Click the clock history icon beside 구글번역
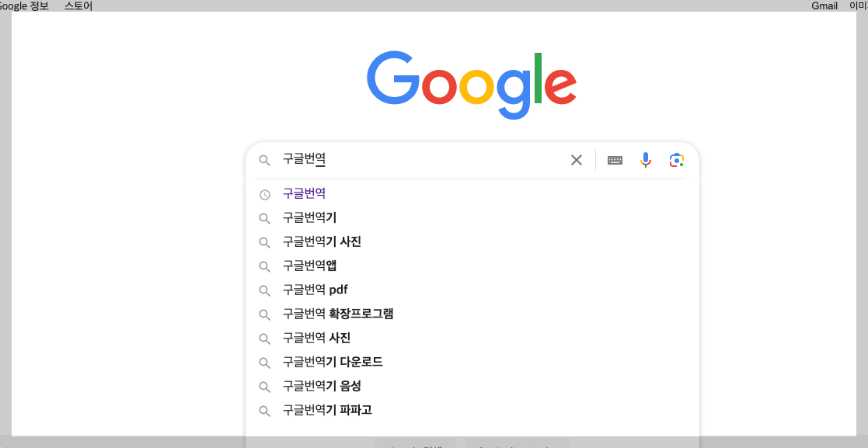 click(264, 193)
